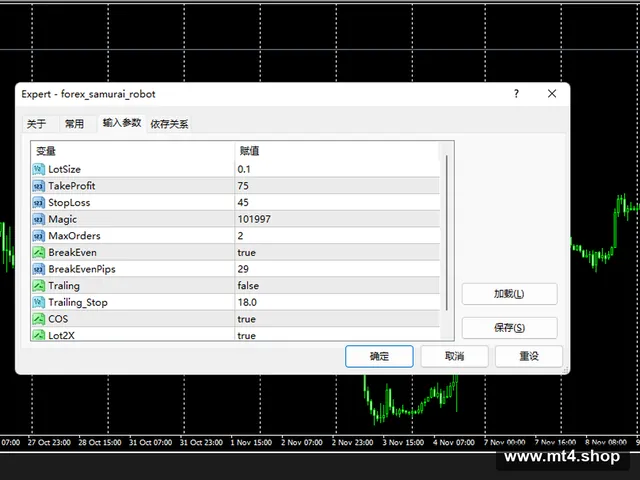Viewport: 640px width, 480px height.
Task: Click the BreakEvenPips variable name
Action: tap(82, 269)
